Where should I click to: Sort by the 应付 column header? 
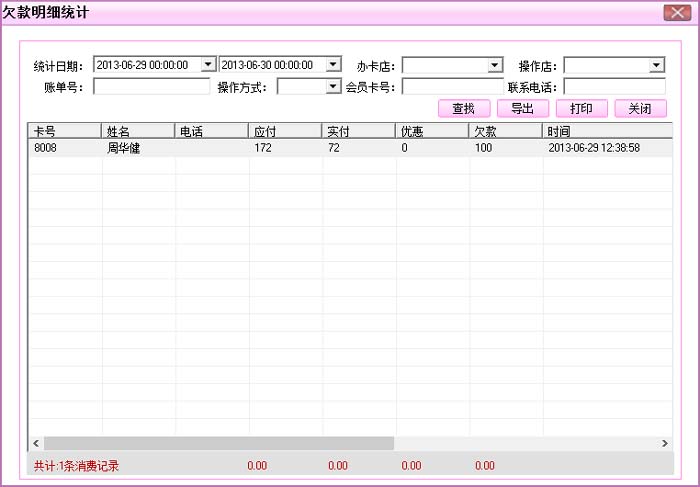point(285,131)
